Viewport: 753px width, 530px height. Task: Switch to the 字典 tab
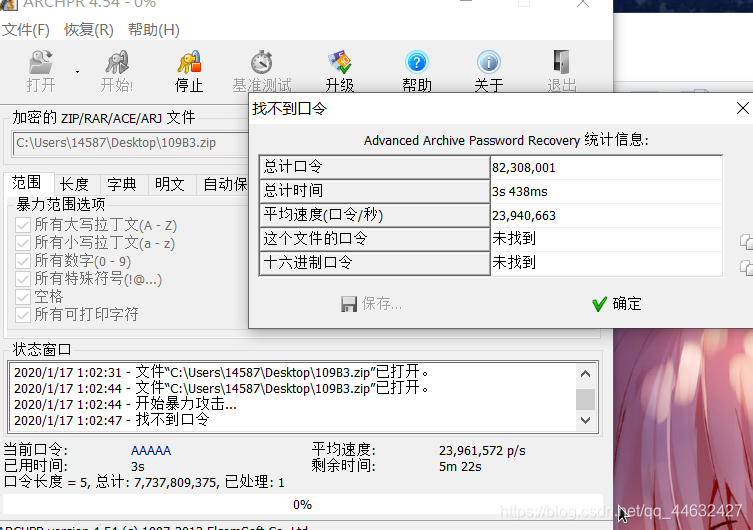[x=122, y=184]
